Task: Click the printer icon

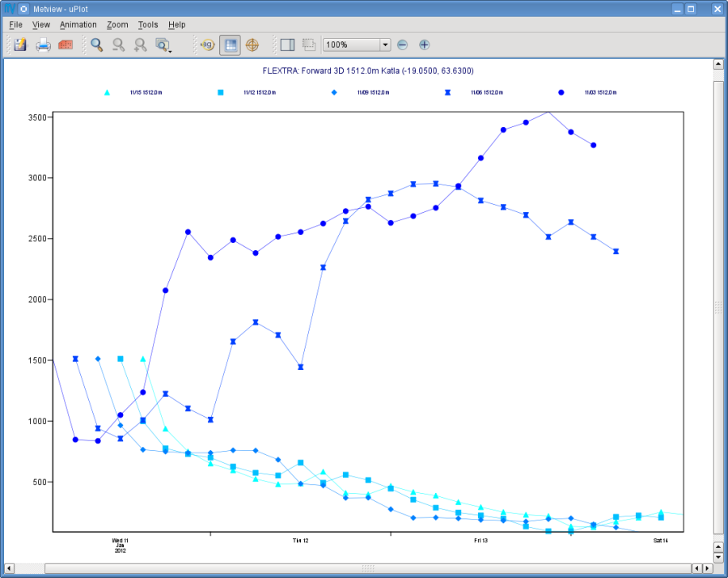Action: coord(43,45)
